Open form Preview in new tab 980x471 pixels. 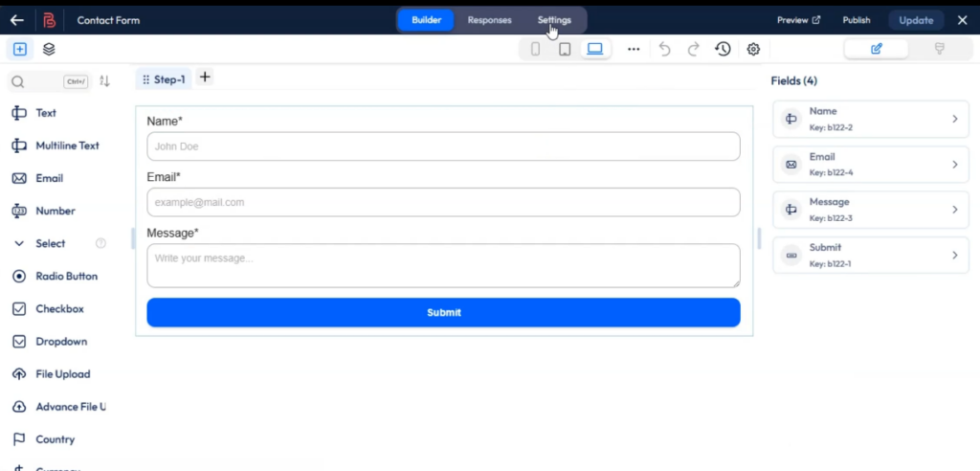point(798,20)
